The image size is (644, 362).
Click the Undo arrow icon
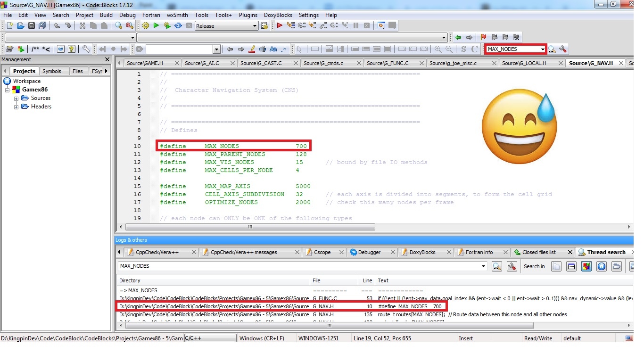[x=57, y=25]
